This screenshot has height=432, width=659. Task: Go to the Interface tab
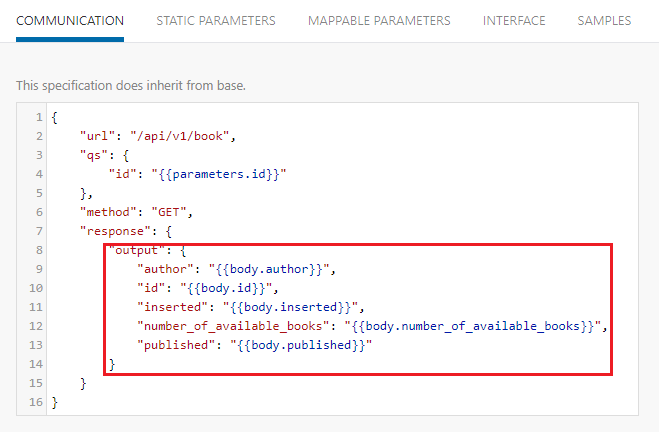(x=514, y=20)
